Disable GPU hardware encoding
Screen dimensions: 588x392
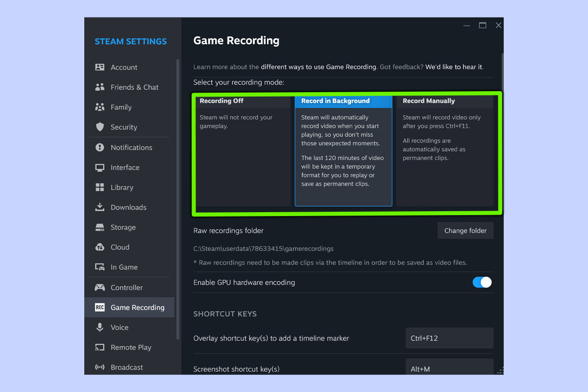[482, 282]
